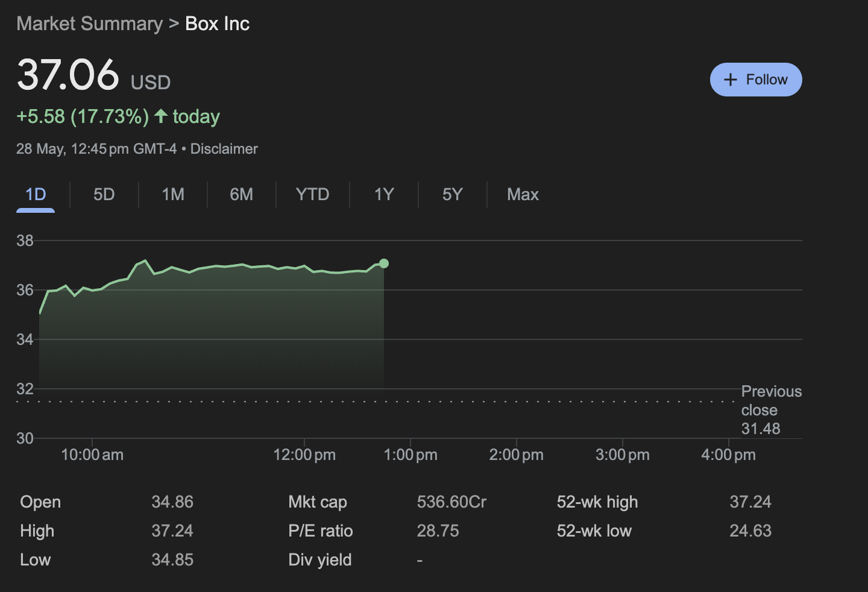This screenshot has height=592, width=868.
Task: Click the 52-wk low value 24.63
Action: click(x=750, y=531)
